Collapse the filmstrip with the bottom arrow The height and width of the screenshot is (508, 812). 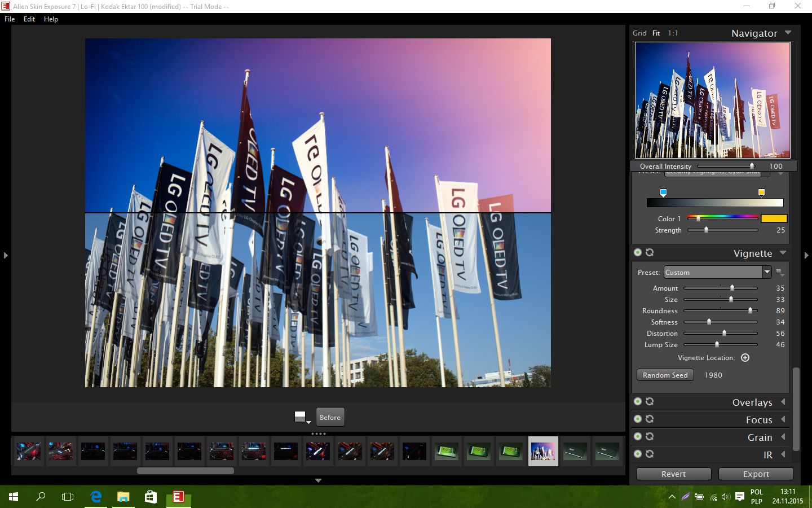click(x=318, y=480)
